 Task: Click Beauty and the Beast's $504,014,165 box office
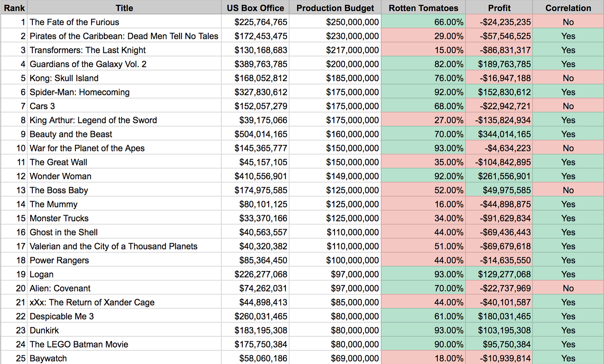click(255, 134)
